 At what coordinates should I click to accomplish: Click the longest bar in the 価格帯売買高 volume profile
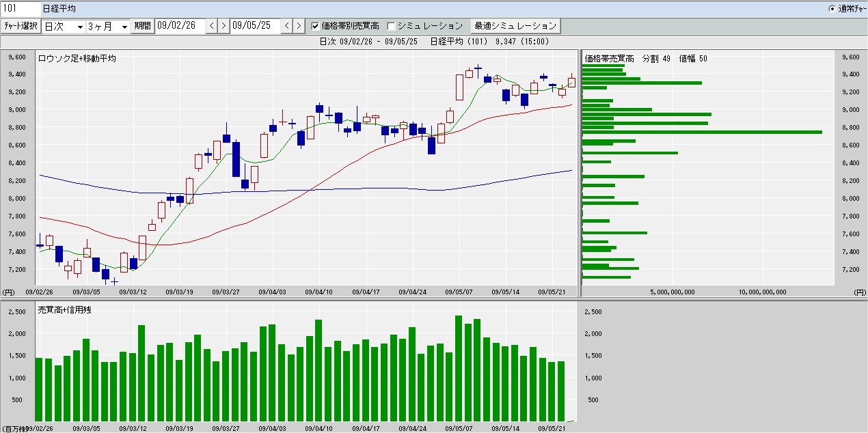click(x=702, y=131)
